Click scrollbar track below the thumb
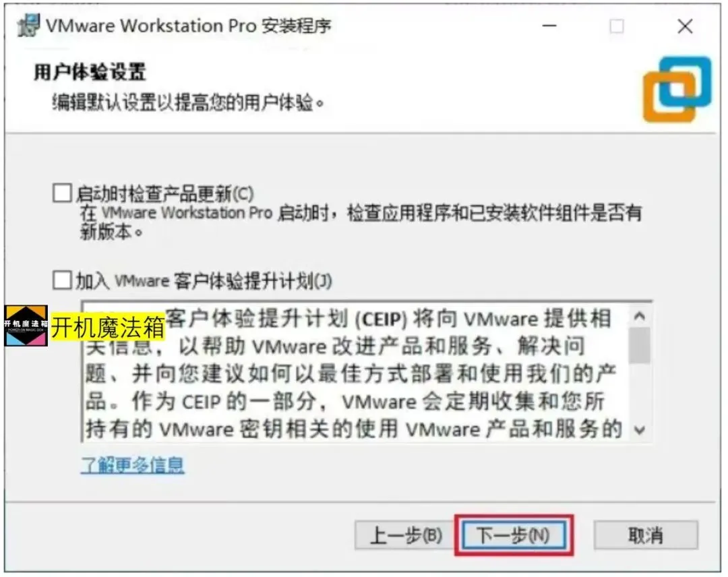The height and width of the screenshot is (577, 728). click(640, 392)
